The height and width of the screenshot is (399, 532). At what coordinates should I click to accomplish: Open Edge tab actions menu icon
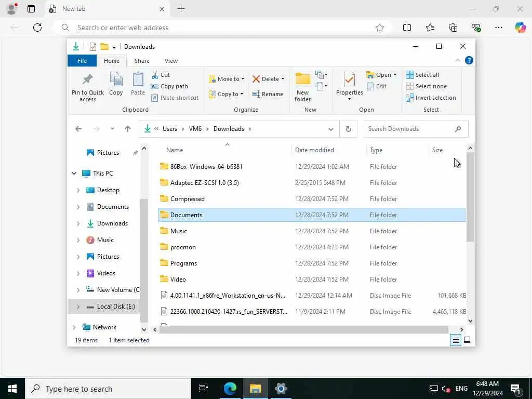31,9
